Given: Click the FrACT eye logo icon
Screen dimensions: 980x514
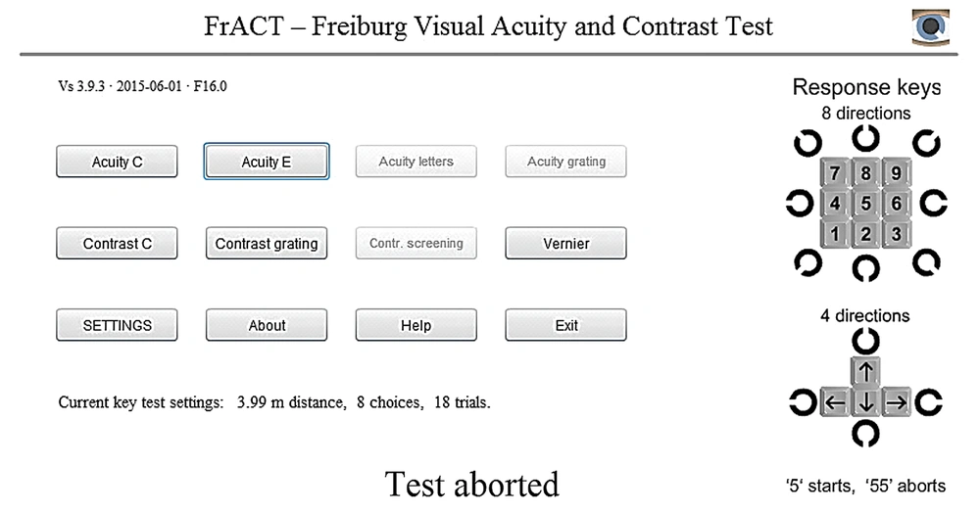Looking at the screenshot, I should click(x=931, y=26).
